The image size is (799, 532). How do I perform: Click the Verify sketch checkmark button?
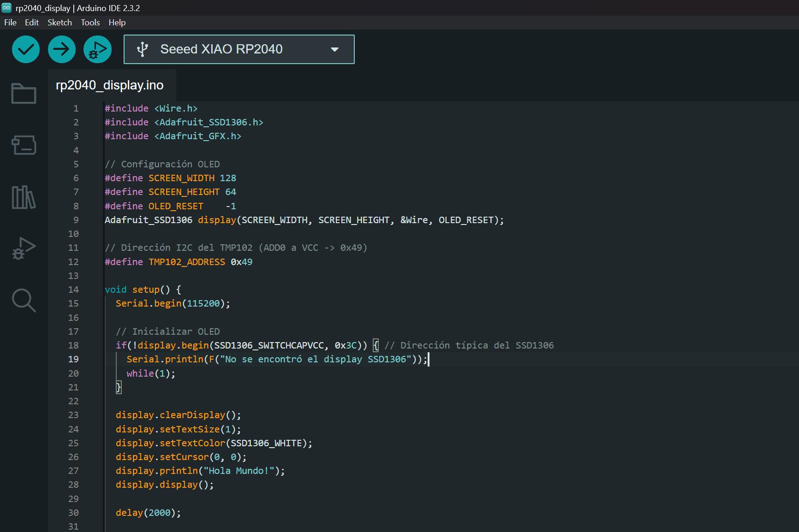click(26, 49)
